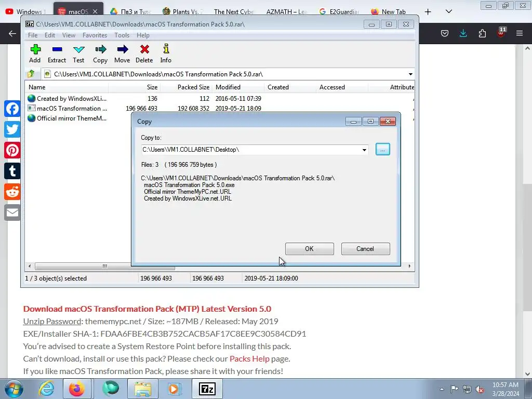Switch to Firefox in the taskbar
This screenshot has width=532, height=399.
(x=77, y=389)
